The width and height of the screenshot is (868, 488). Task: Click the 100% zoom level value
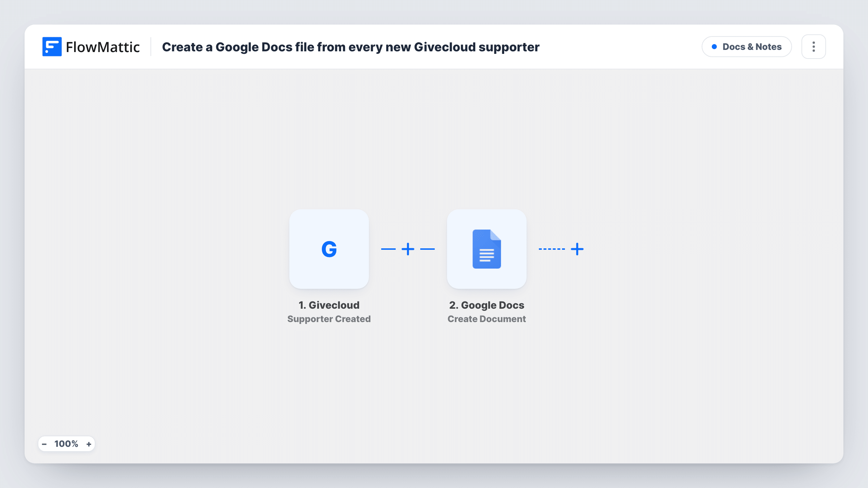(66, 444)
